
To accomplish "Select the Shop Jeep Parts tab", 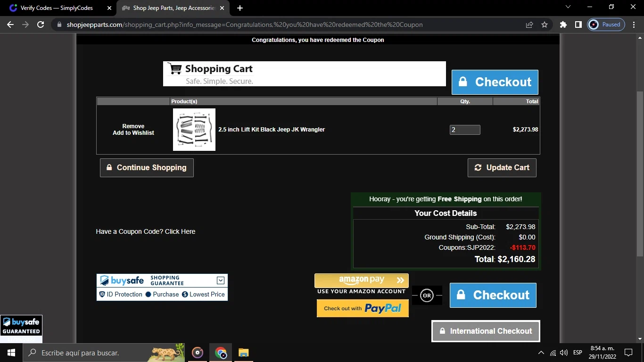I will click(x=173, y=8).
